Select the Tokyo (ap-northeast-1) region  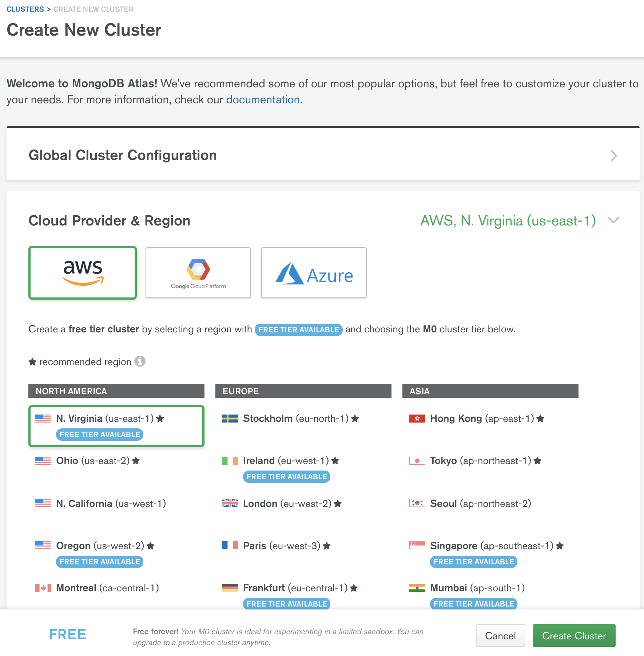tap(480, 460)
